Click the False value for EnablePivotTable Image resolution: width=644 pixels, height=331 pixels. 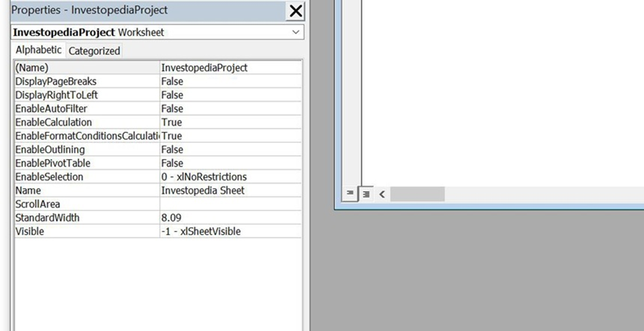[230, 163]
